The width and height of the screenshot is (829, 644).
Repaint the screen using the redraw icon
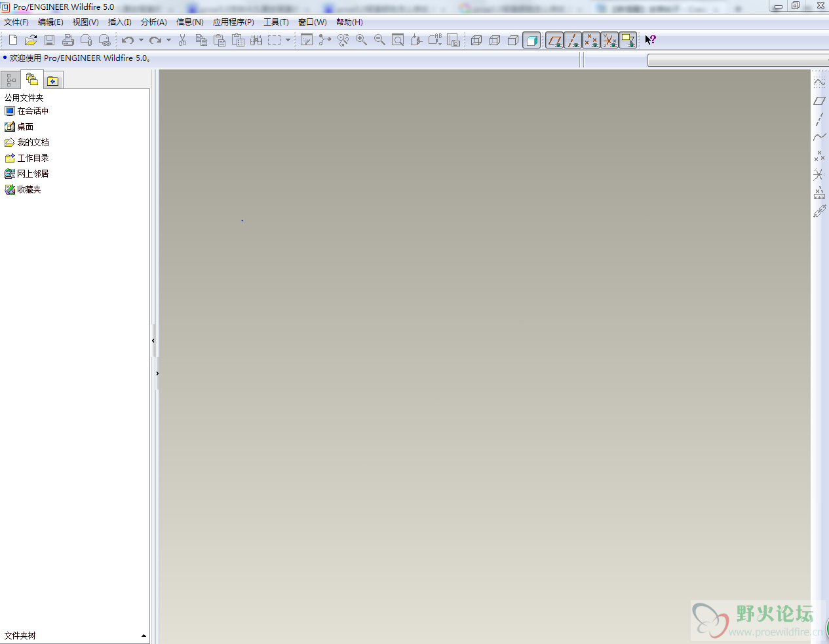coord(306,40)
